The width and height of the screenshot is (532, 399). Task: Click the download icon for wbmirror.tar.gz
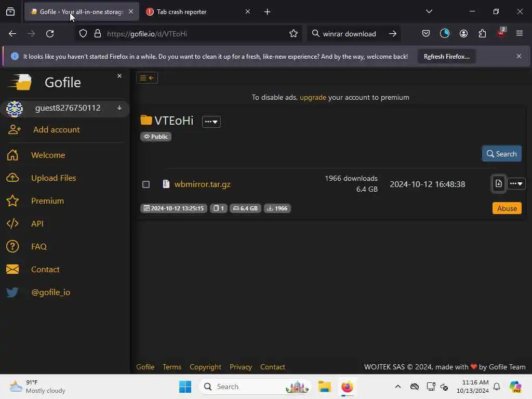pyautogui.click(x=498, y=183)
